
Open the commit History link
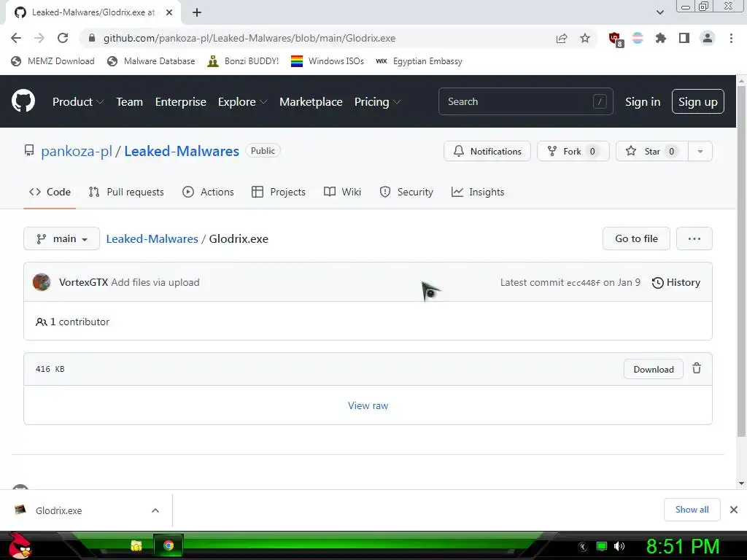coord(676,282)
